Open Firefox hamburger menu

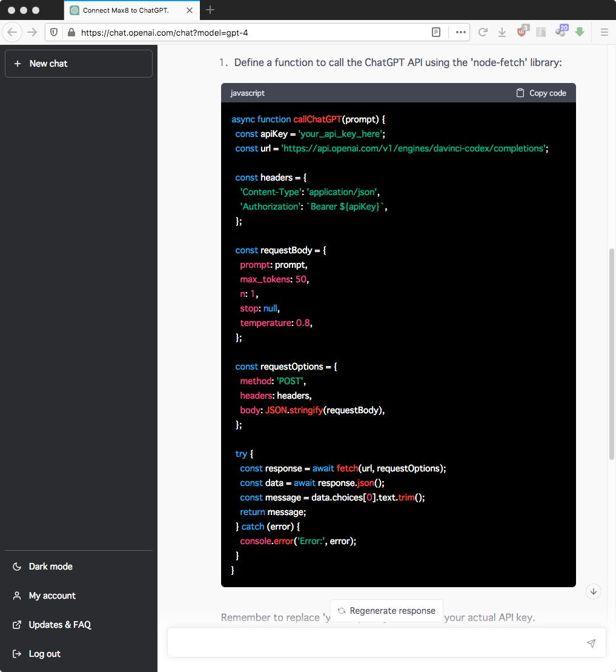[x=604, y=32]
